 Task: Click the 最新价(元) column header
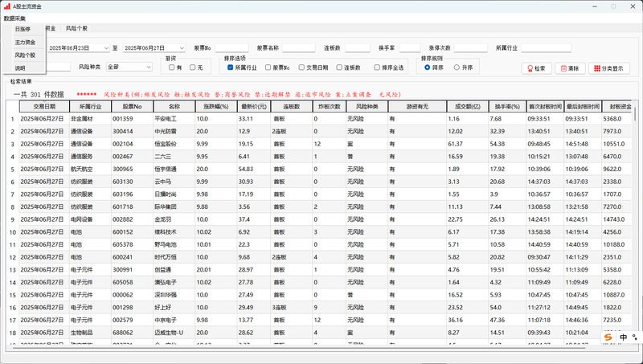click(x=254, y=106)
